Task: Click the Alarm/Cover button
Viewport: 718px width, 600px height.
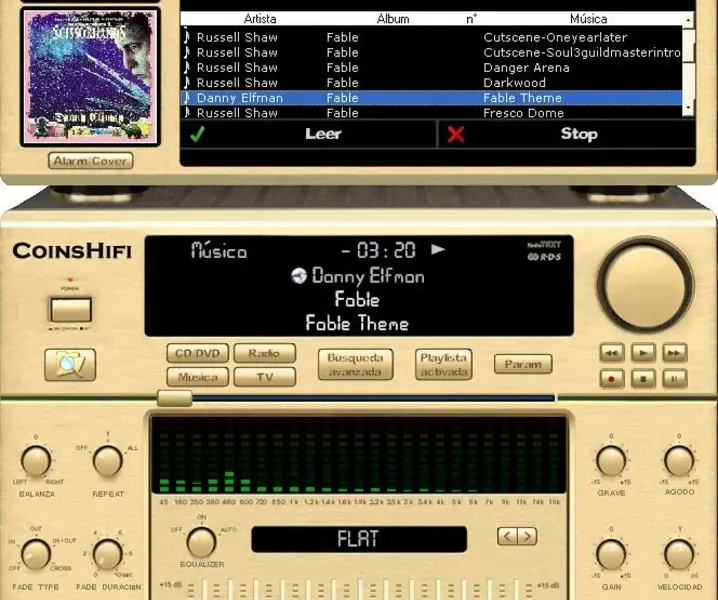Action: [x=91, y=161]
